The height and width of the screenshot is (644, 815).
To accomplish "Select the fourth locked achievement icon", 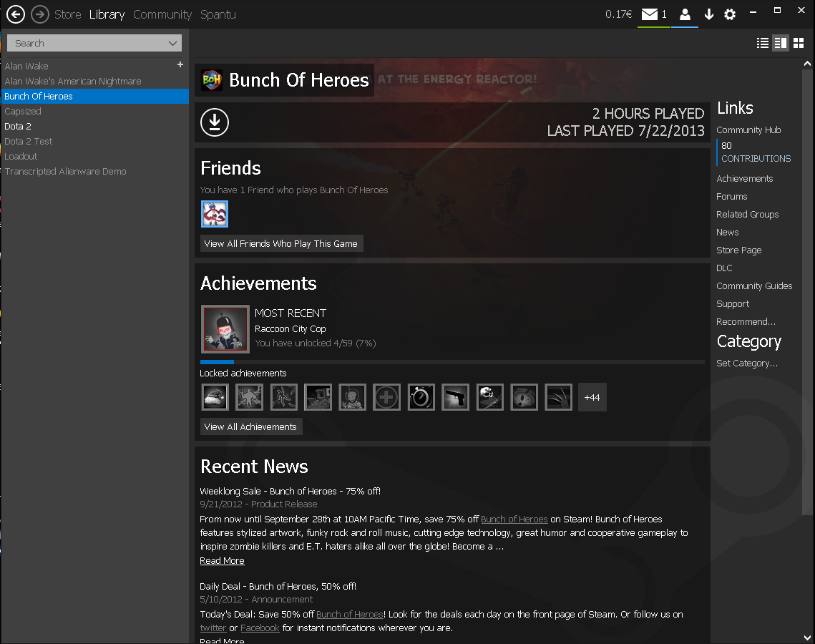I will (x=318, y=398).
